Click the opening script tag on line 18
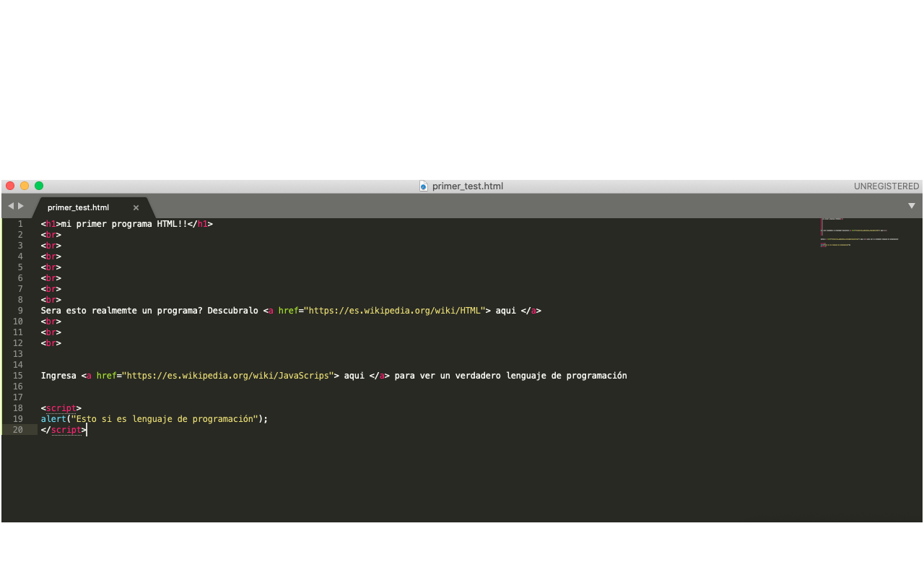Viewport: 924px width, 578px height. (61, 408)
